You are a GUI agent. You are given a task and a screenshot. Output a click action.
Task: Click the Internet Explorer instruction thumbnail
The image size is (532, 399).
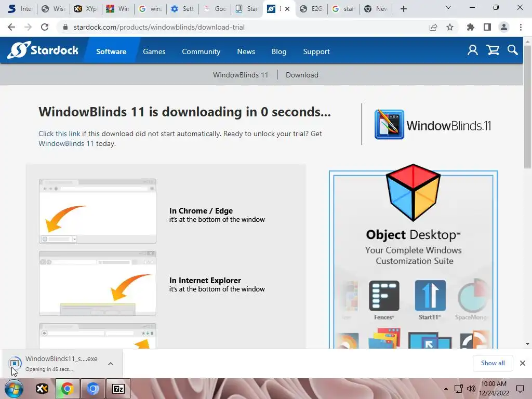click(98, 283)
